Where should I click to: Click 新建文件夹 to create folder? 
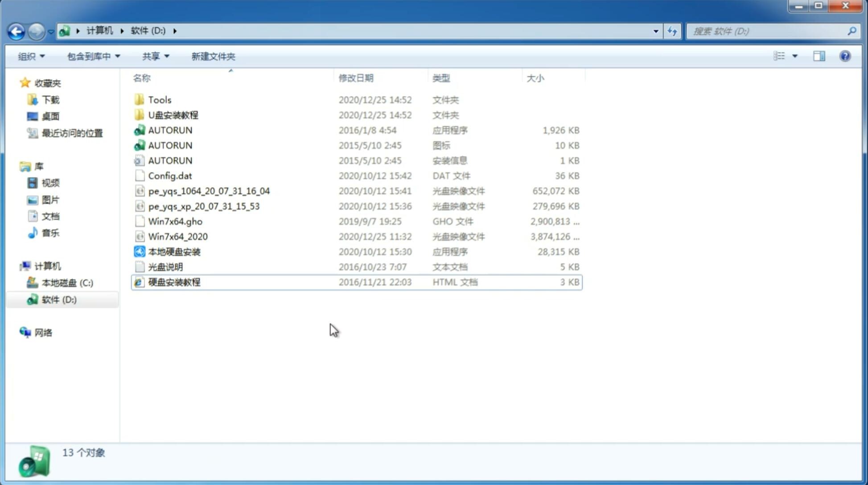point(213,56)
